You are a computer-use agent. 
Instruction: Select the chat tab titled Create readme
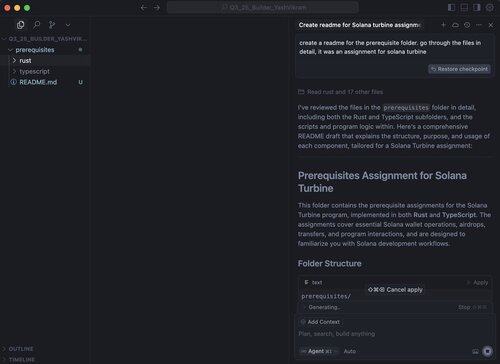pyautogui.click(x=360, y=25)
